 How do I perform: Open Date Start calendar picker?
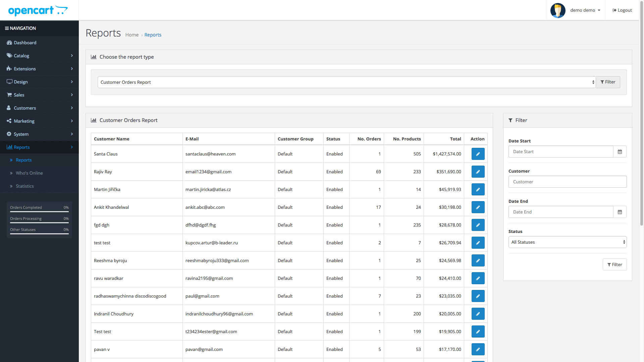point(620,152)
